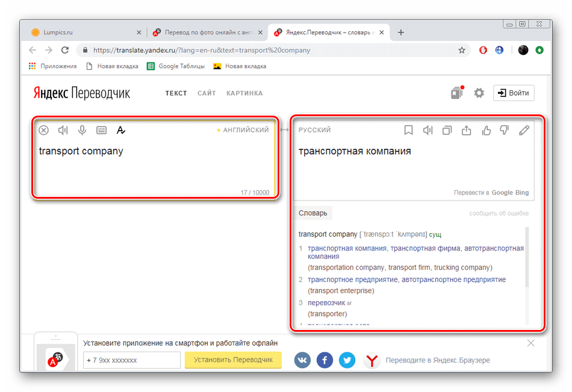Select 'автотранспортное предприятие' dictionary entry
This screenshot has width=572, height=392.
pyautogui.click(x=454, y=279)
